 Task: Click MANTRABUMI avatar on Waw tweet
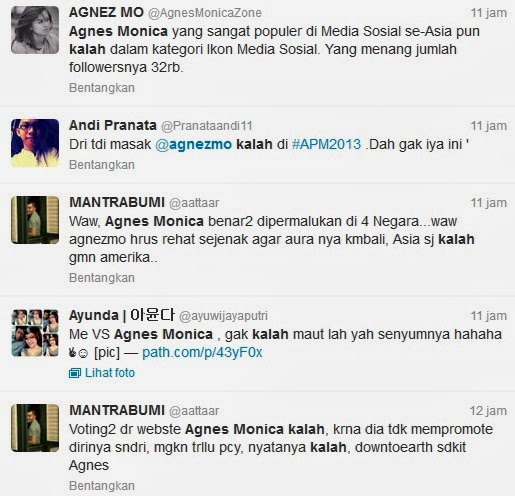tap(35, 220)
